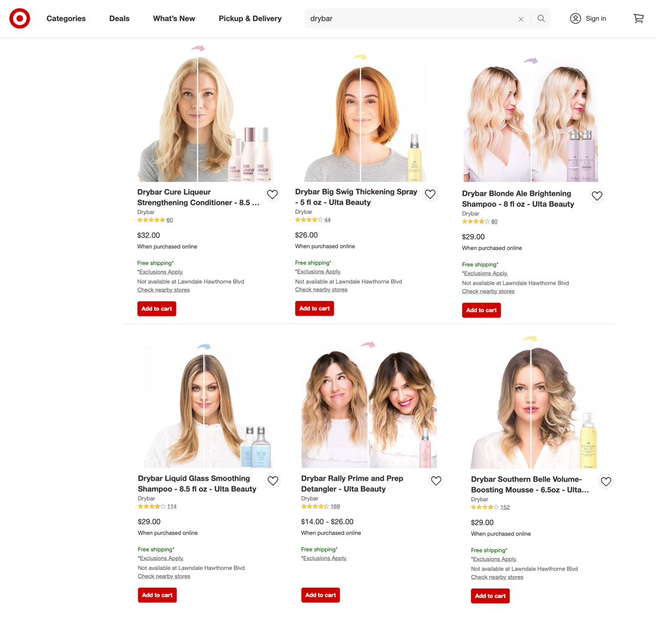
Task: Click Drybar brand under Liquid Glass Shampoo
Action: point(146,498)
